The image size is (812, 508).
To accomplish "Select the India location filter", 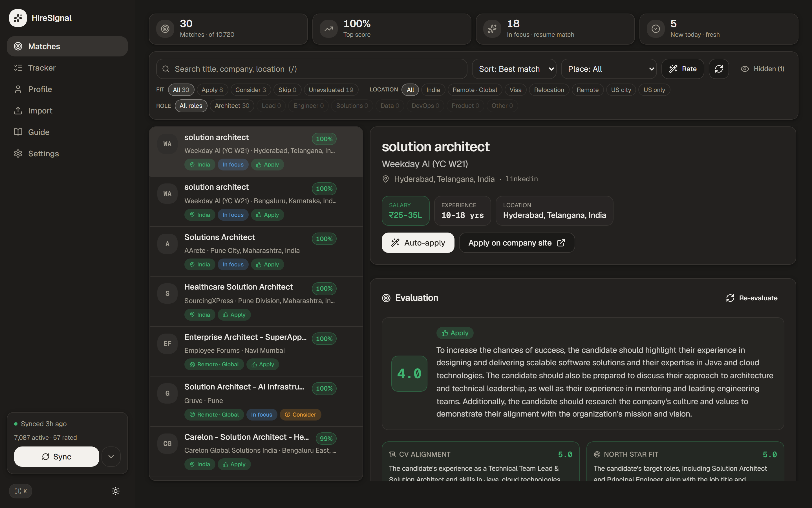I will [433, 90].
